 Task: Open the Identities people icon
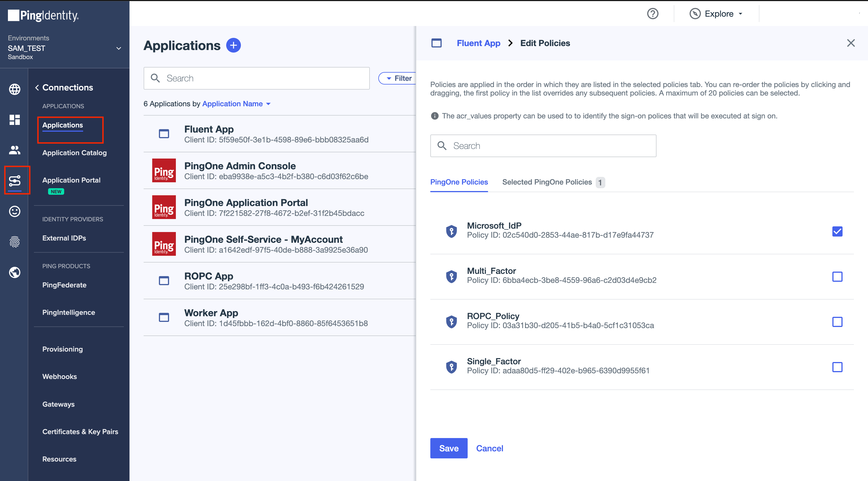pos(14,150)
